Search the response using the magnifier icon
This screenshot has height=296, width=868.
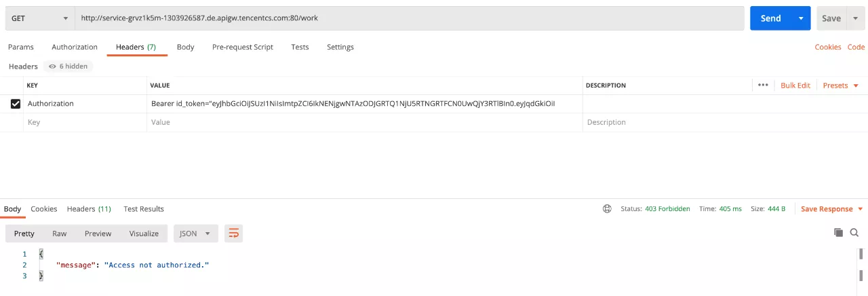tap(854, 232)
